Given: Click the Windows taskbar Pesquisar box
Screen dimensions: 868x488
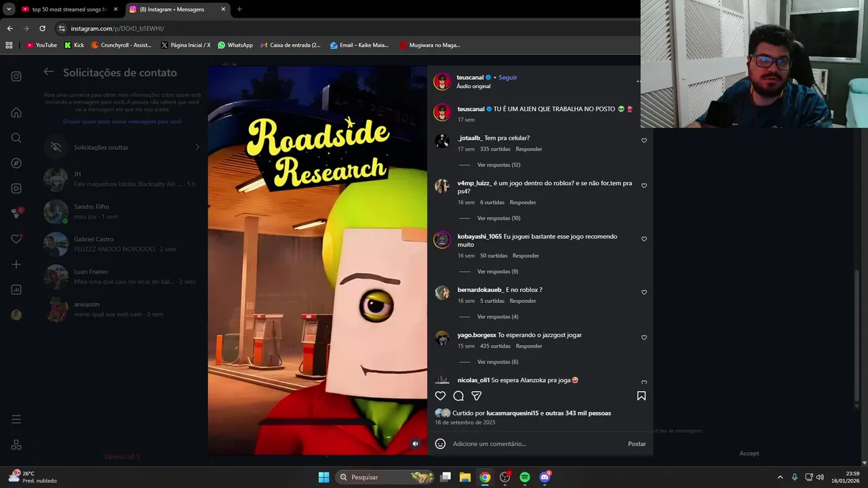Looking at the screenshot, I should tap(385, 477).
